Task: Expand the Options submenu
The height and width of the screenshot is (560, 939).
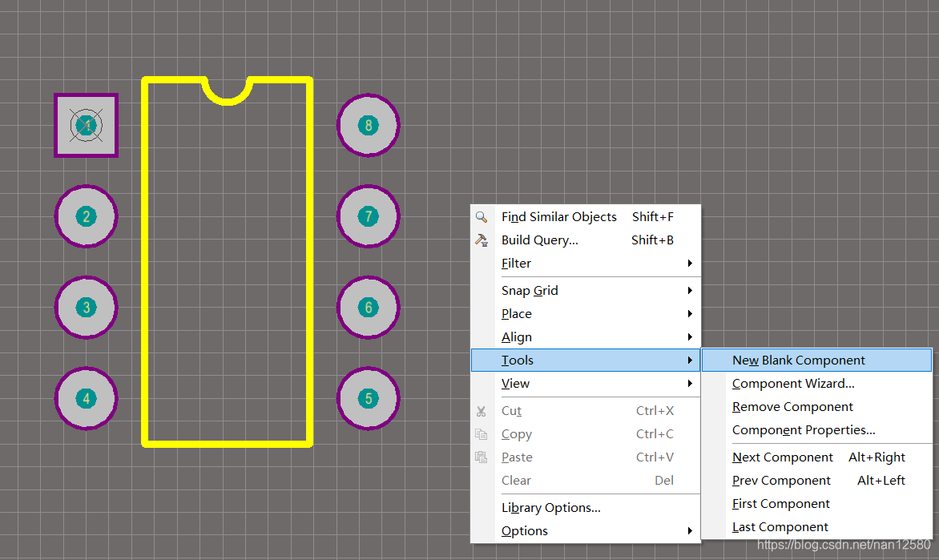Action: (x=586, y=530)
